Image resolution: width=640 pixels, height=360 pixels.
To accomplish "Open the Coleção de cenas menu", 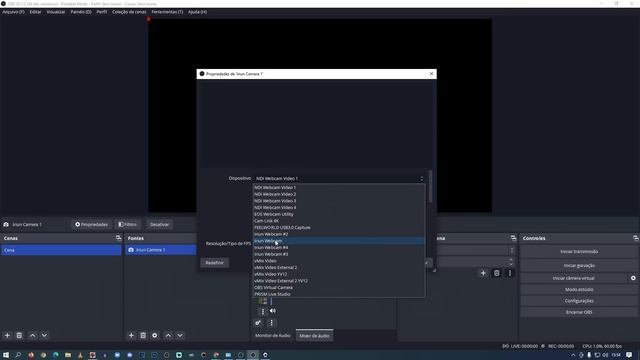I will click(129, 12).
